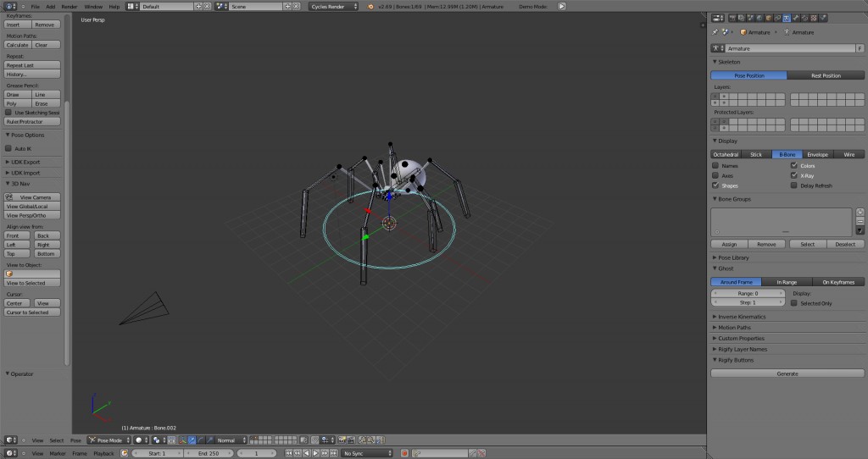
Task: Click the play animation button in timeline
Action: click(315, 453)
